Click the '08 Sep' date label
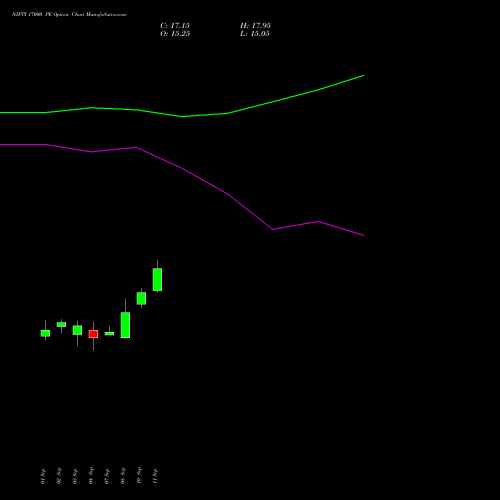 coord(123,476)
